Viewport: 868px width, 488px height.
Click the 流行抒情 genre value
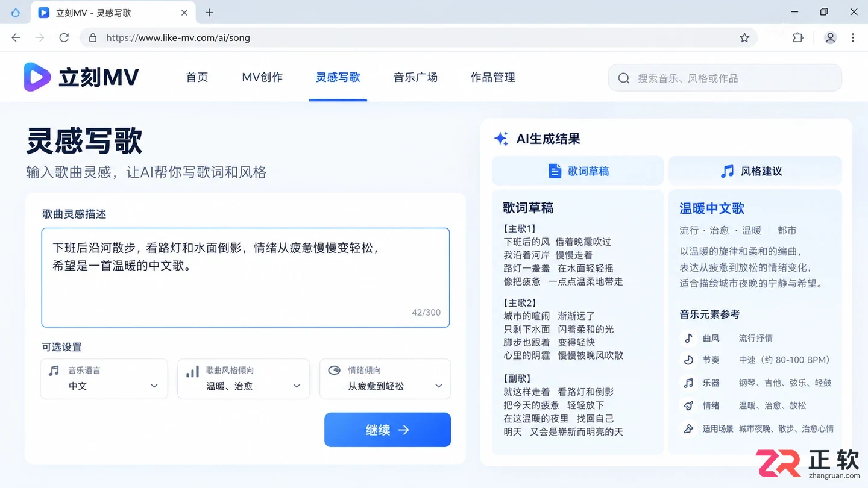[756, 338]
